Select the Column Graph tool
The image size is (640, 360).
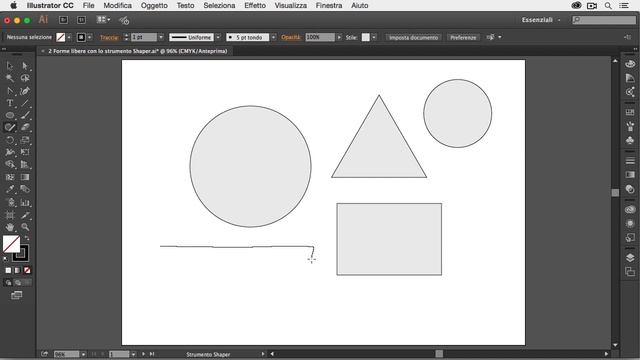(25, 202)
